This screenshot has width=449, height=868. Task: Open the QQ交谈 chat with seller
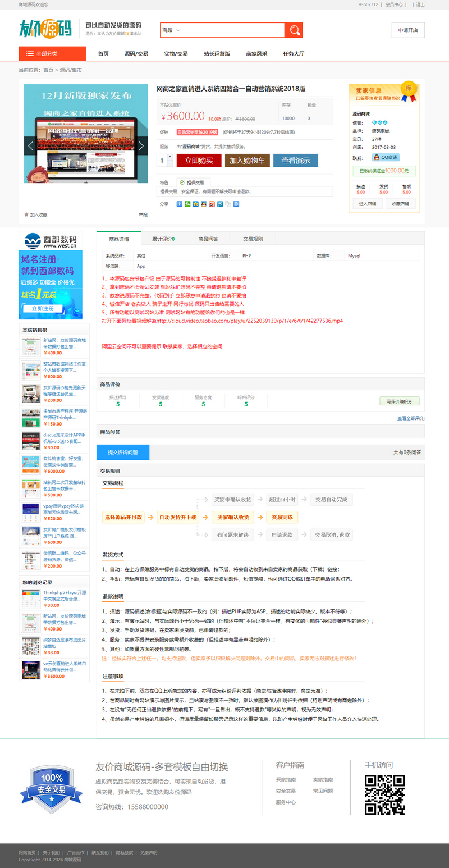386,157
